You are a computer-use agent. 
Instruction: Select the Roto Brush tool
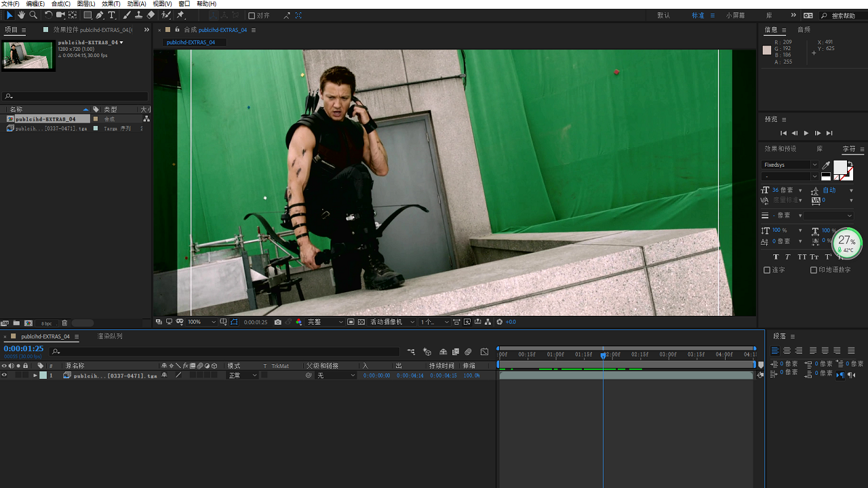tap(166, 15)
